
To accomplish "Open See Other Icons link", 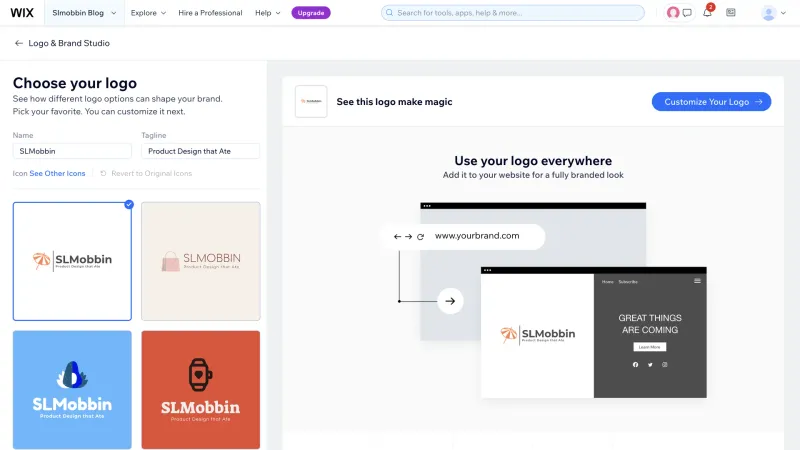I will [x=57, y=173].
